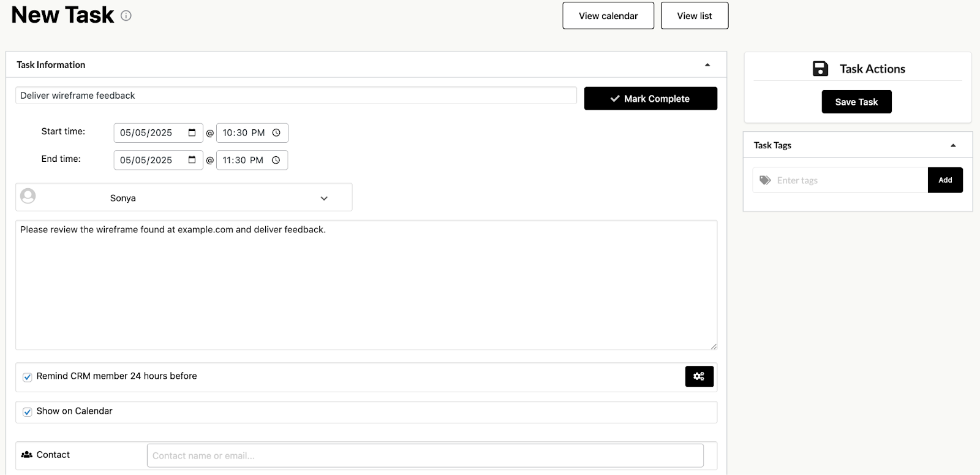
Task: Click the tag icon in the tags field
Action: coord(765,180)
